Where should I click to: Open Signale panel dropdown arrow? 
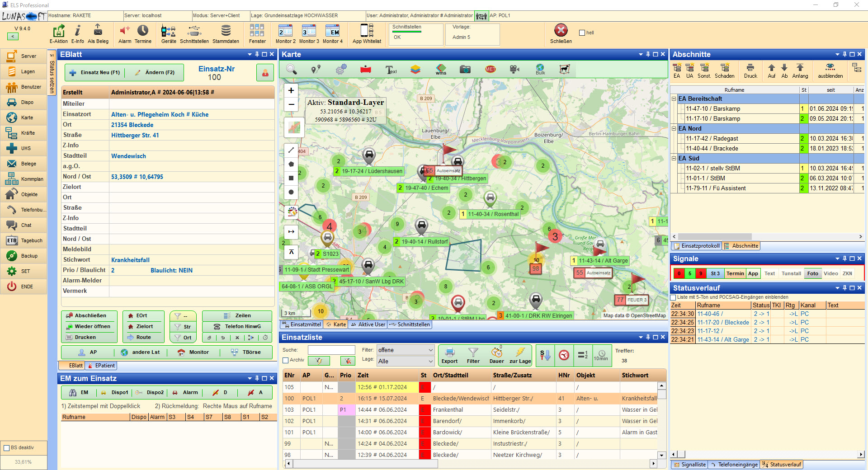tap(837, 258)
